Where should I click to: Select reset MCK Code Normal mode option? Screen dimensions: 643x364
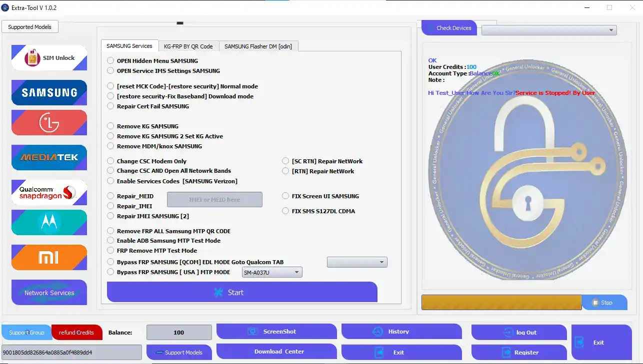[110, 86]
